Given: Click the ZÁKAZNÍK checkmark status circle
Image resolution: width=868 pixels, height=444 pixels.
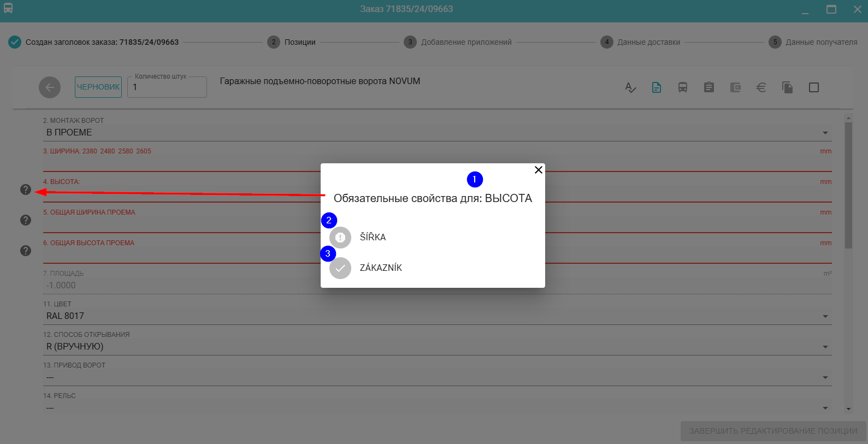Looking at the screenshot, I should point(340,268).
